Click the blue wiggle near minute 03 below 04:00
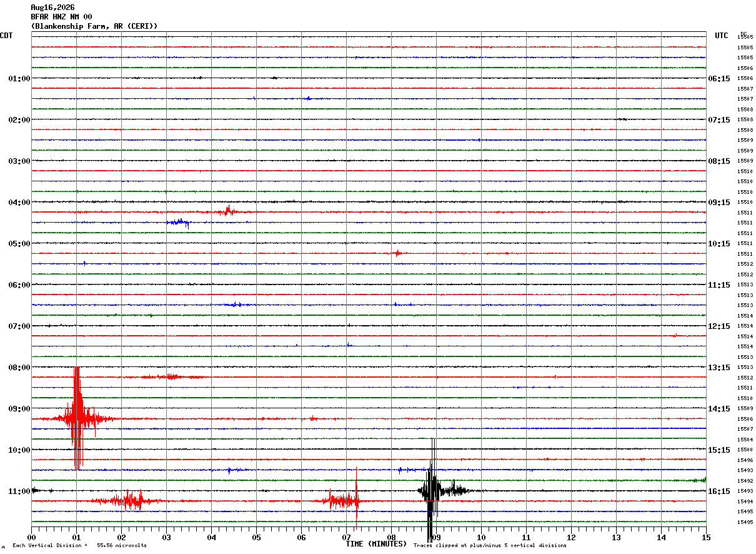The height and width of the screenshot is (554, 756). pos(179,223)
